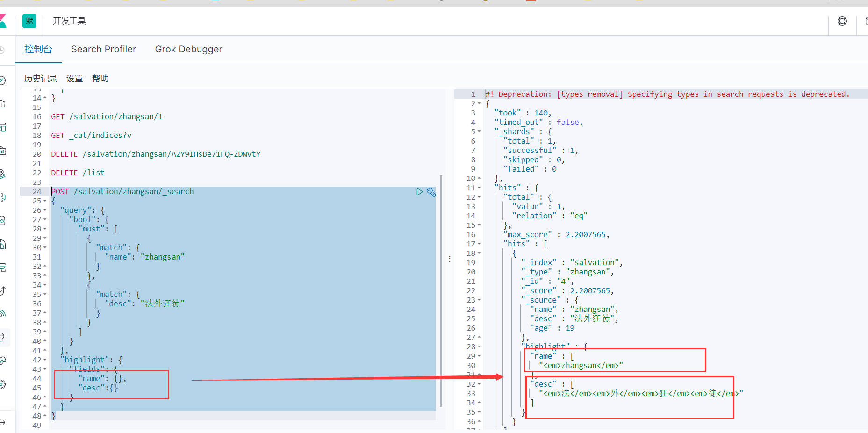Click the DELETE /salvation/zhangsan/A2Y9IHsBe71FQ-ZDWVtY request
868x433 pixels.
pos(156,154)
